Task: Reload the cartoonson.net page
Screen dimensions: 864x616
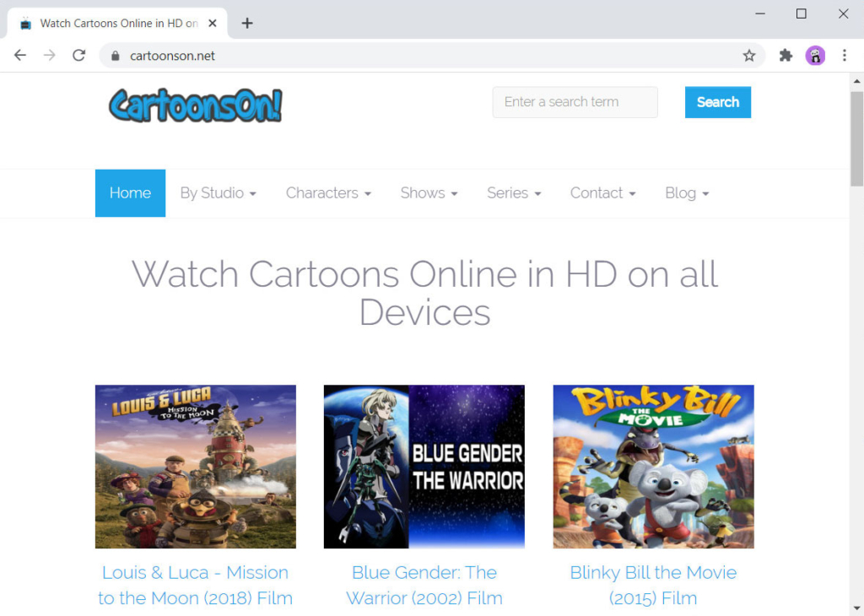Action: click(x=78, y=55)
